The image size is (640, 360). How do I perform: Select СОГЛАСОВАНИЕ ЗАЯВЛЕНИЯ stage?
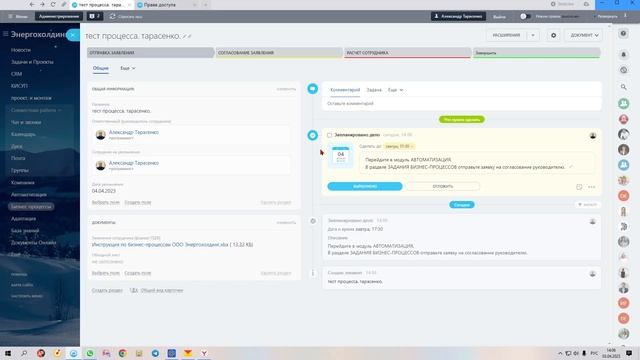(x=279, y=53)
